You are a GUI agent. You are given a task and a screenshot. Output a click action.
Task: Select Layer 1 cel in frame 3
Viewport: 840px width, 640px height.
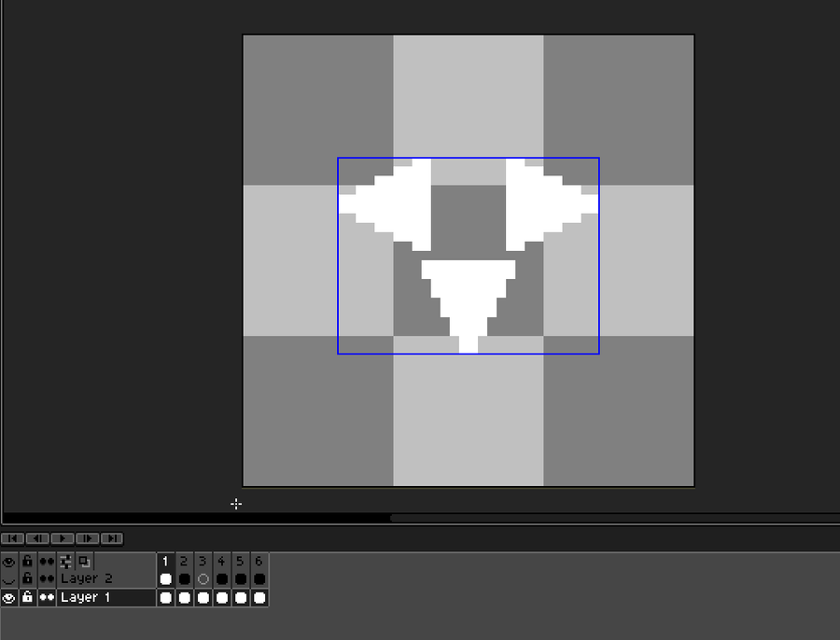(203, 598)
